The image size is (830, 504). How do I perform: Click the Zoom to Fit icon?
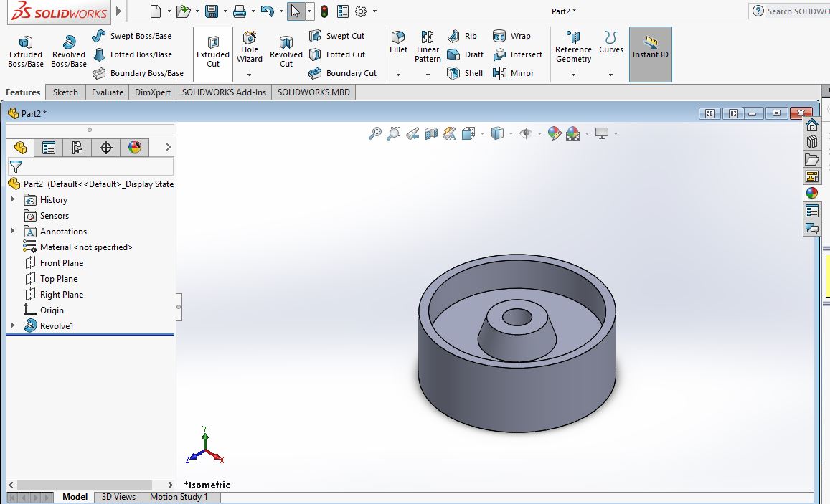(x=374, y=133)
